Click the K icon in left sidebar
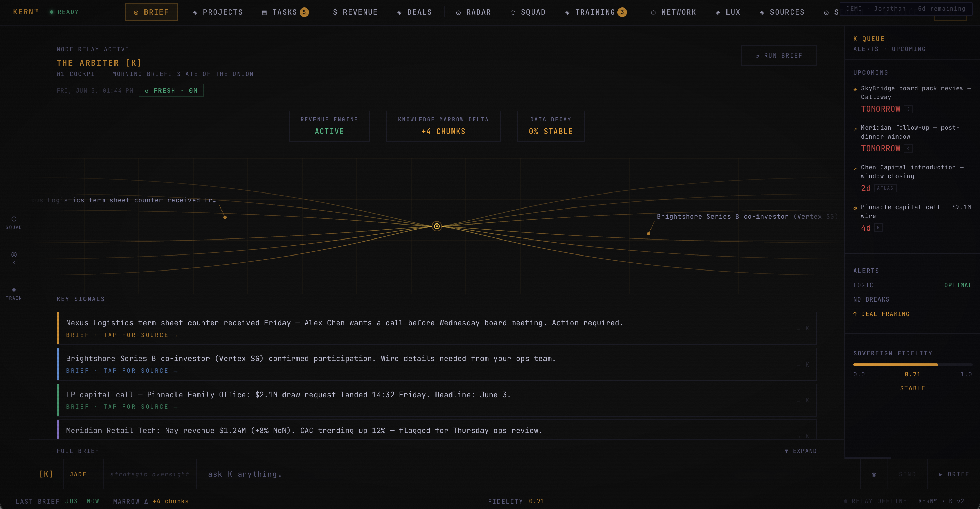Screen dimensions: 980x509 (14, 258)
